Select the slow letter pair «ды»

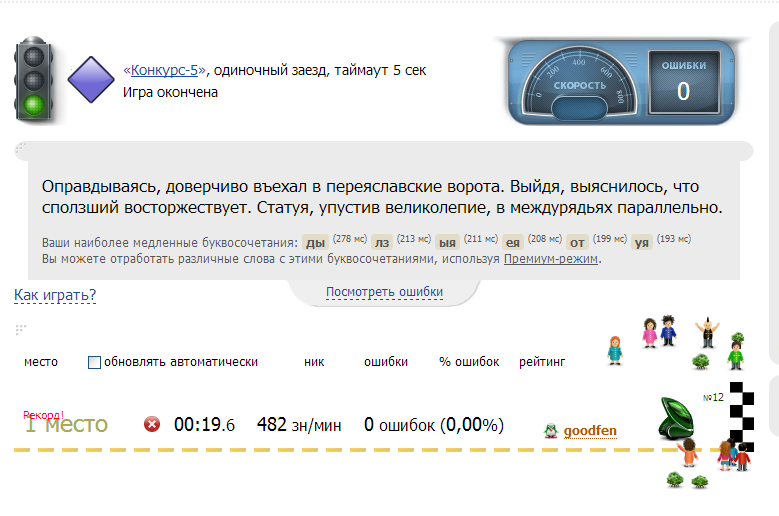pyautogui.click(x=315, y=242)
